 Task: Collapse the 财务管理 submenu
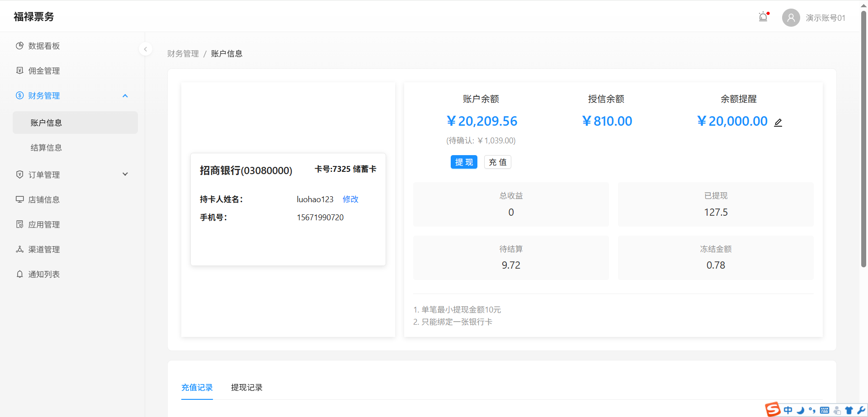point(125,96)
